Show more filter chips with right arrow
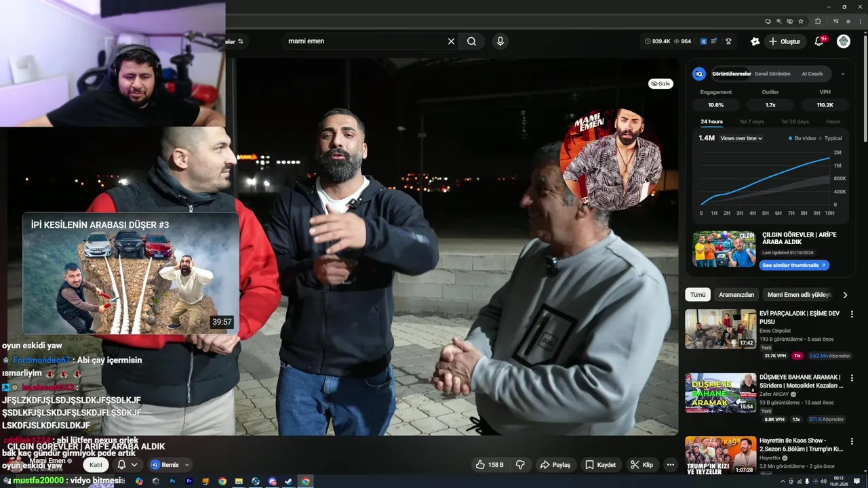868x488 pixels. point(845,295)
